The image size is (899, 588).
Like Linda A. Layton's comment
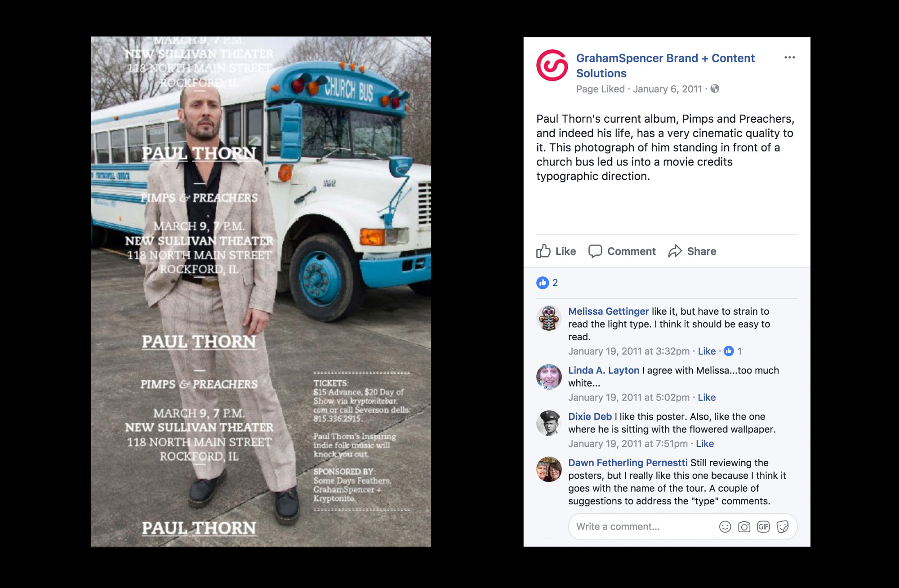[707, 397]
